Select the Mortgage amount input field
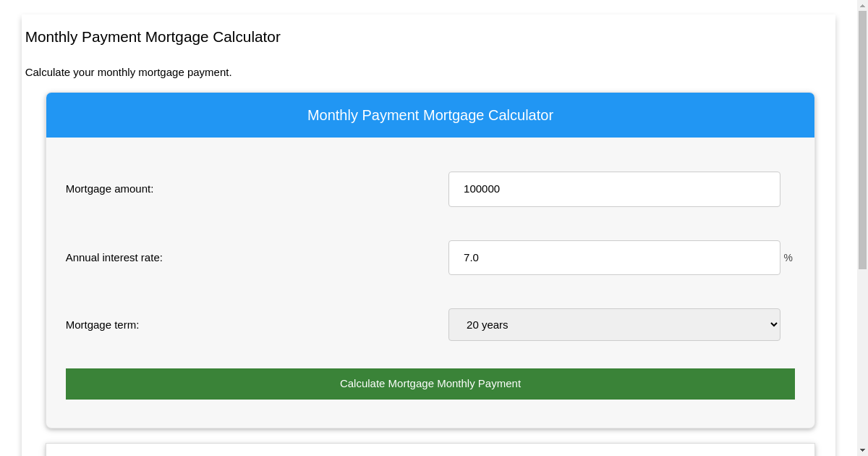Image resolution: width=868 pixels, height=456 pixels. 614,189
